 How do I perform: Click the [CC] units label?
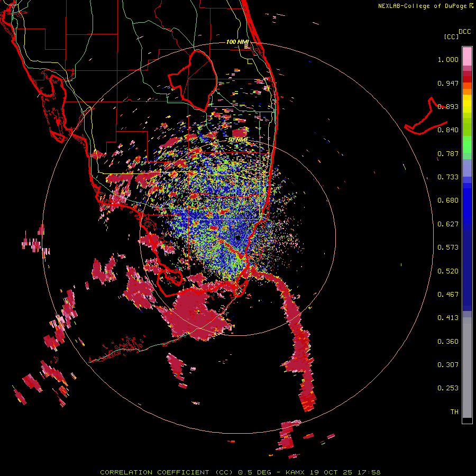[452, 36]
